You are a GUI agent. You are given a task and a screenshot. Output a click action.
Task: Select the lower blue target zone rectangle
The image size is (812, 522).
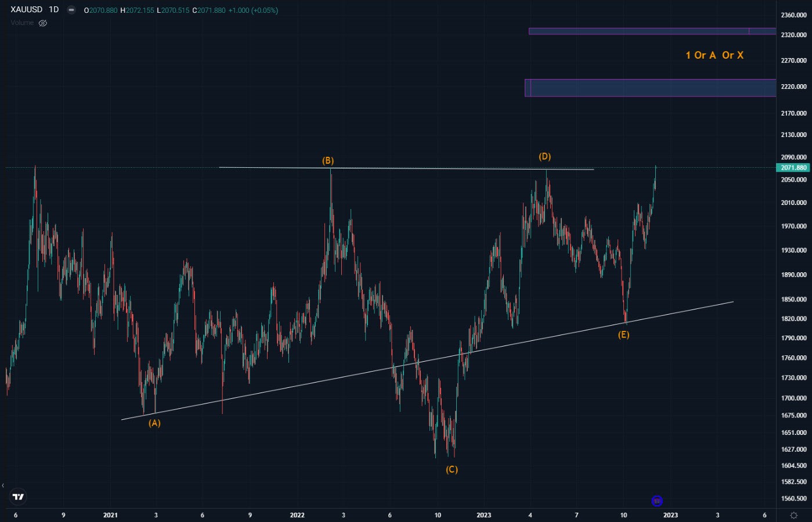click(651, 88)
